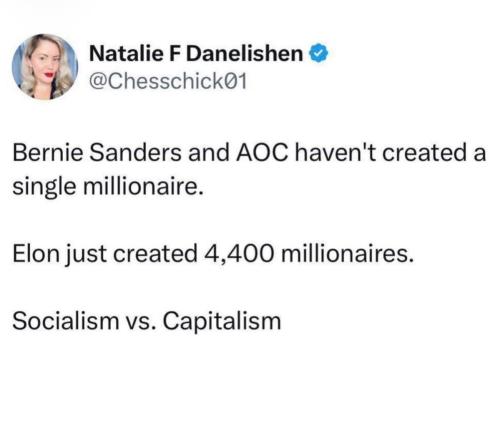Click the plural word "millionaires."

coord(348,254)
